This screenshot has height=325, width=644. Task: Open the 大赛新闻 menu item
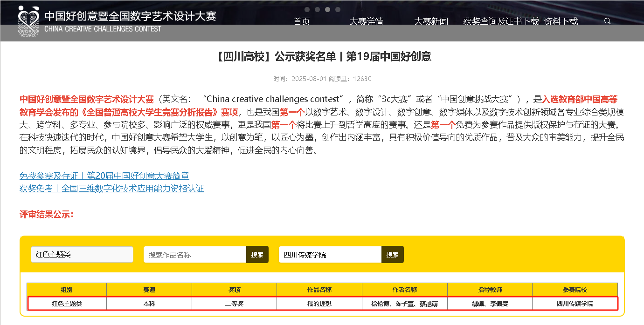(431, 21)
